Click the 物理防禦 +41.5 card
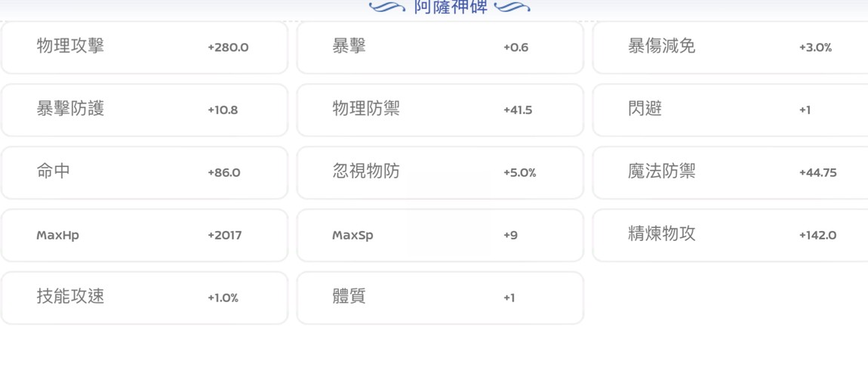Viewport: 868px width, 386px height. point(440,110)
